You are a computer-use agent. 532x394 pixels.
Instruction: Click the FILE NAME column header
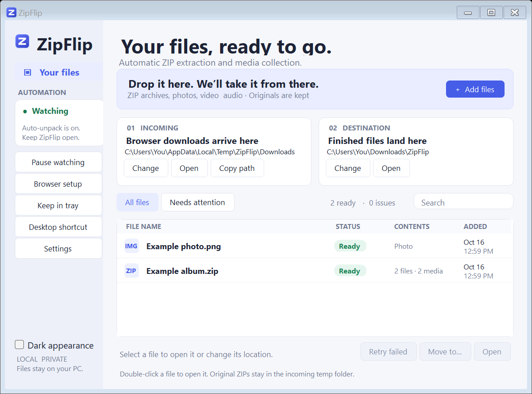pyautogui.click(x=144, y=227)
